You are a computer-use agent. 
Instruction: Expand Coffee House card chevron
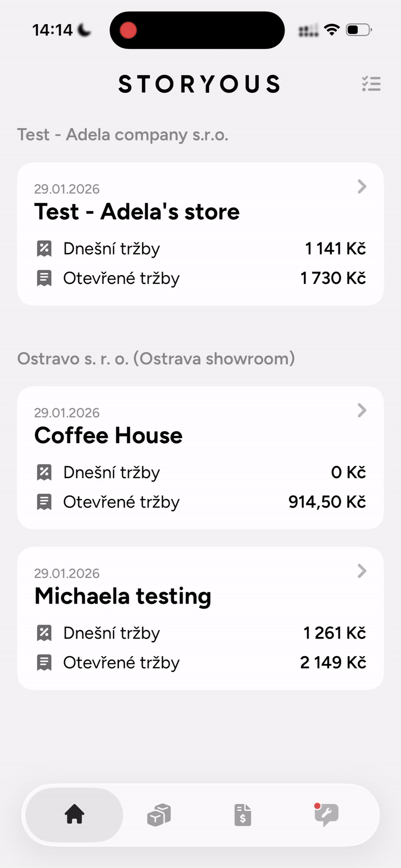click(362, 411)
